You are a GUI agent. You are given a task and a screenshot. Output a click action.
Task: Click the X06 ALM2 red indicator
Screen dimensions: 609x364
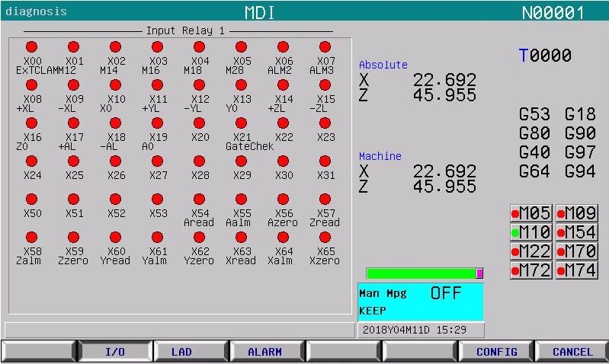[x=284, y=47]
